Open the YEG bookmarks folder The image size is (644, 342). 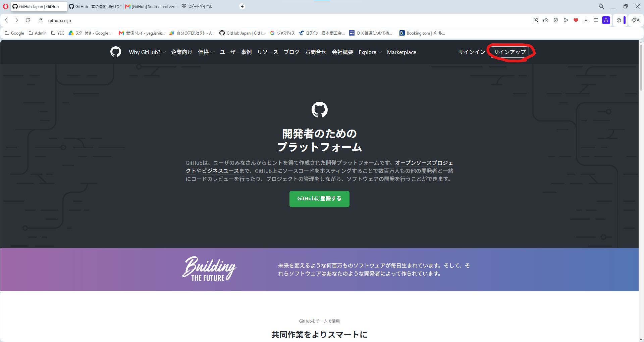(x=58, y=33)
